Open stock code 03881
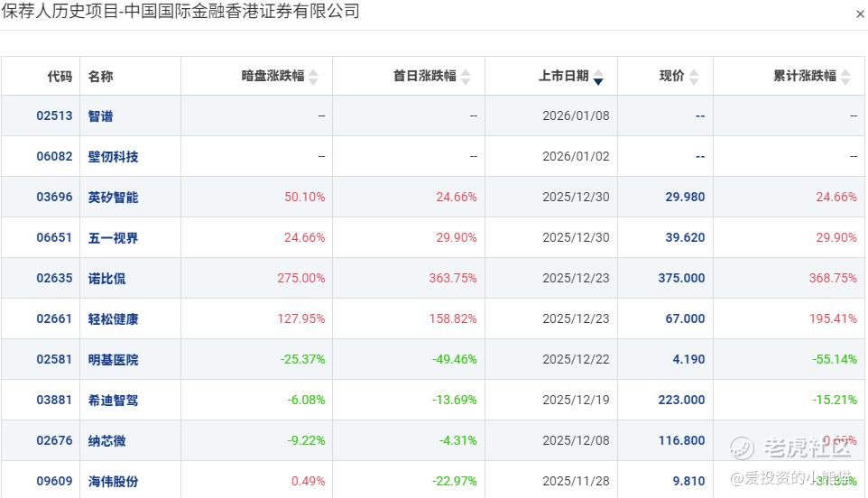The height and width of the screenshot is (498, 868). click(x=54, y=400)
